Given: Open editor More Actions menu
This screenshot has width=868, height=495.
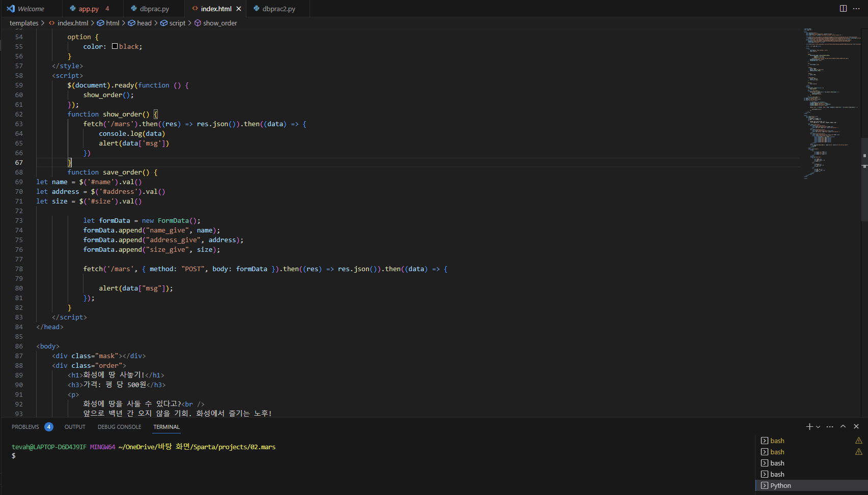Looking at the screenshot, I should point(856,9).
